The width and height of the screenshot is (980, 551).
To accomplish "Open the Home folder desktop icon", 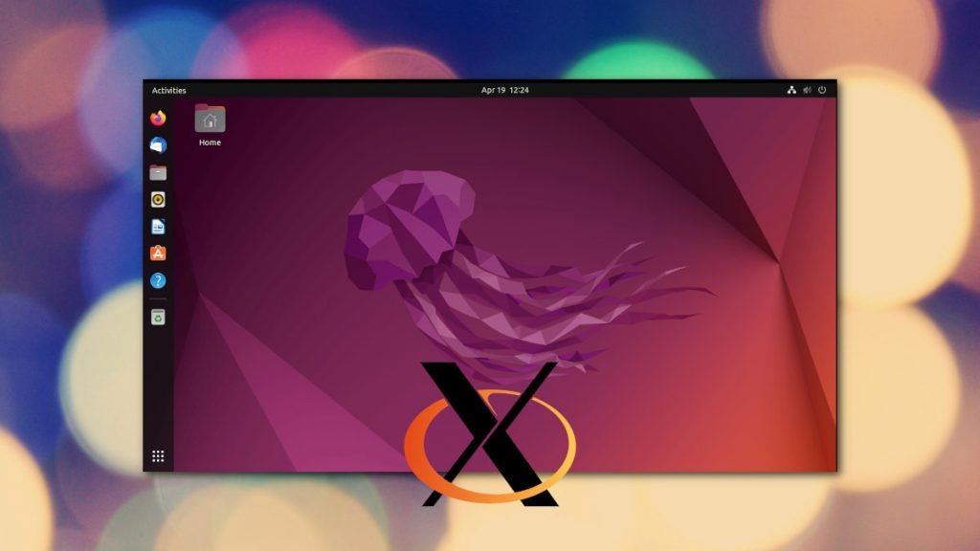I will tap(210, 118).
